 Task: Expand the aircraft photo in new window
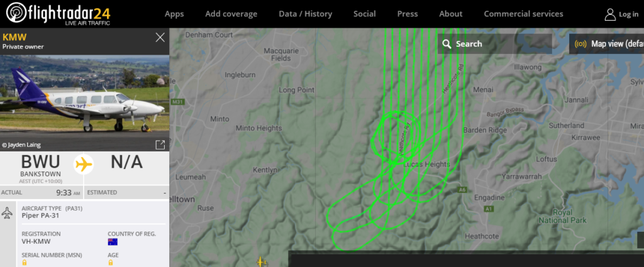[x=160, y=144]
